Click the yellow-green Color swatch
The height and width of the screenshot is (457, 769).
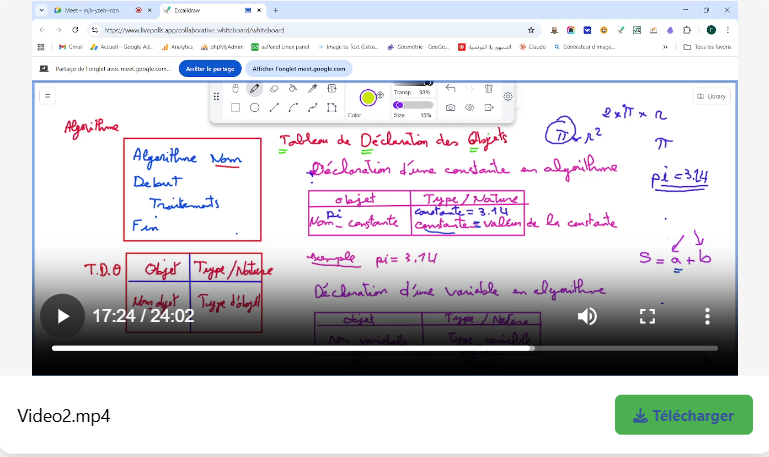pyautogui.click(x=368, y=97)
